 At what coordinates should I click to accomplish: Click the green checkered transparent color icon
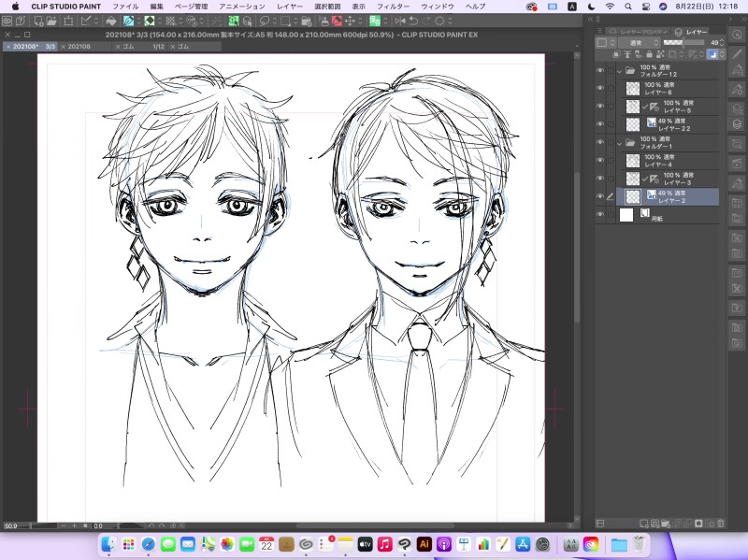pos(150,21)
